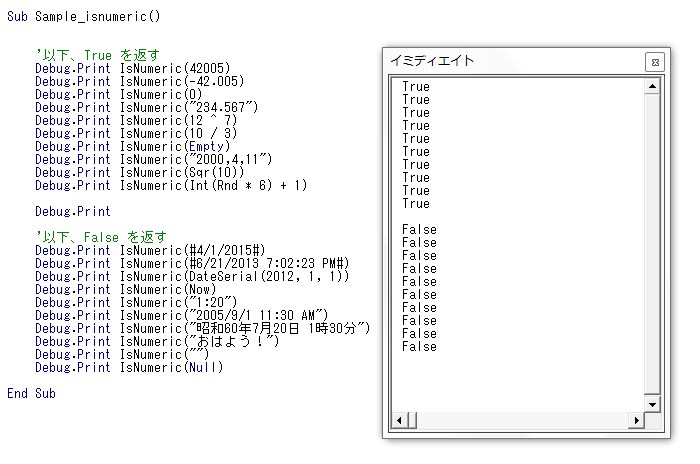Click the last True in イミディエイト output
The image size is (700, 464).
[x=416, y=203]
